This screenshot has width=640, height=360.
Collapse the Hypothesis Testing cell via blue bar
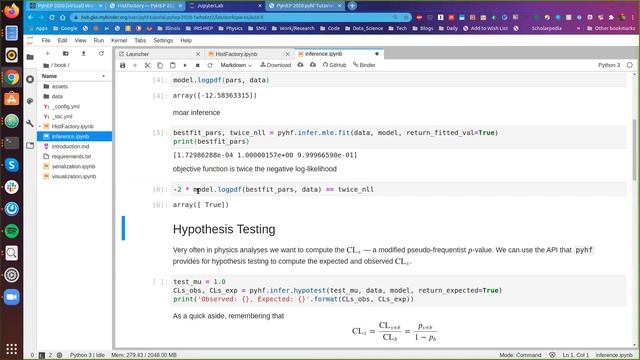point(123,228)
